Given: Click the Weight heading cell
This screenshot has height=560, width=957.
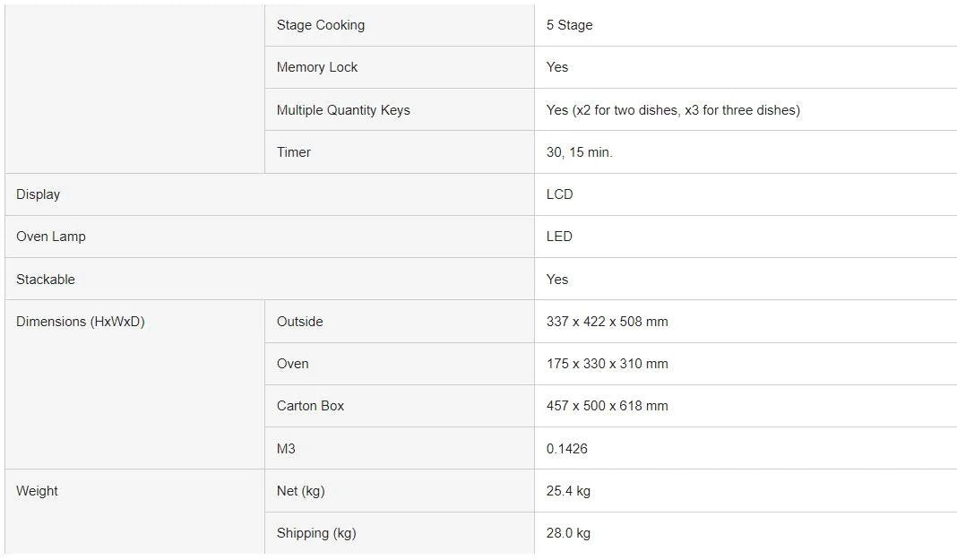Looking at the screenshot, I should coord(38,491).
